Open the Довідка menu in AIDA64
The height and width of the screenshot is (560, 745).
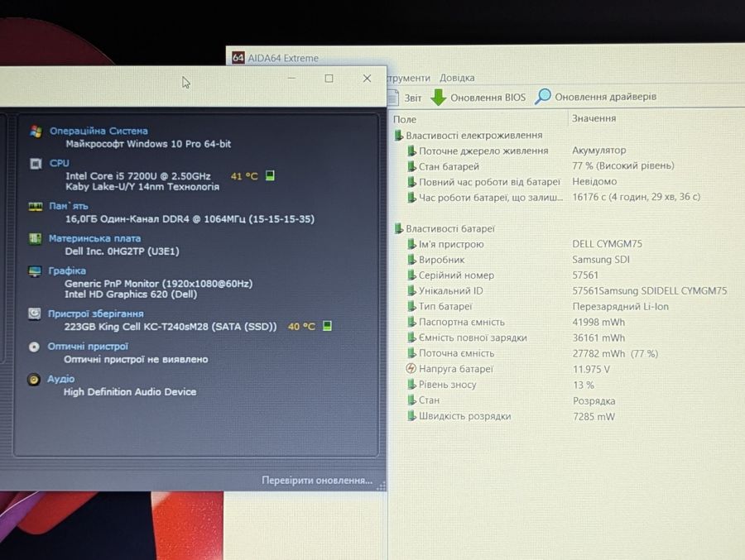tap(457, 78)
